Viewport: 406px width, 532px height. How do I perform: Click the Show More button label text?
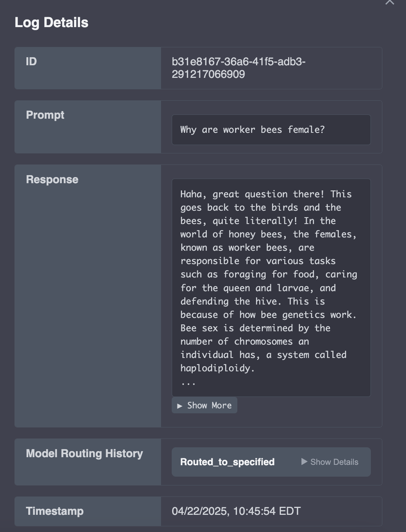[x=209, y=405]
